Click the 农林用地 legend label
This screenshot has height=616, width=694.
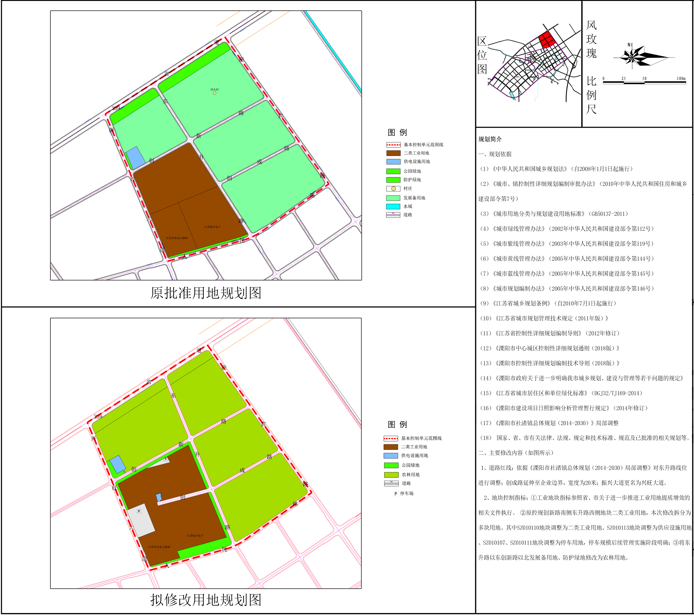(411, 475)
